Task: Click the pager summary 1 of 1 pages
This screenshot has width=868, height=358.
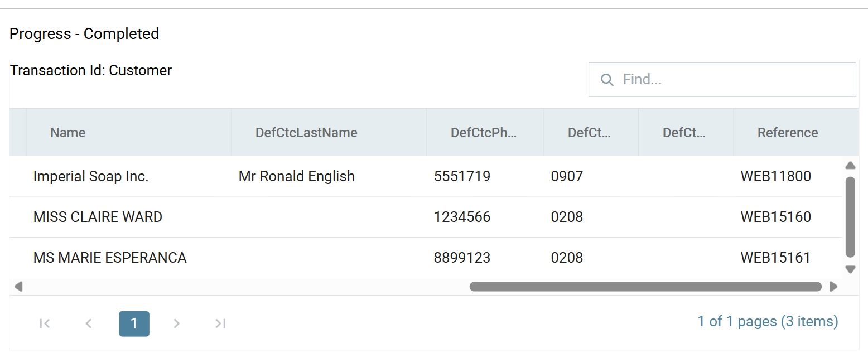Action: click(768, 321)
